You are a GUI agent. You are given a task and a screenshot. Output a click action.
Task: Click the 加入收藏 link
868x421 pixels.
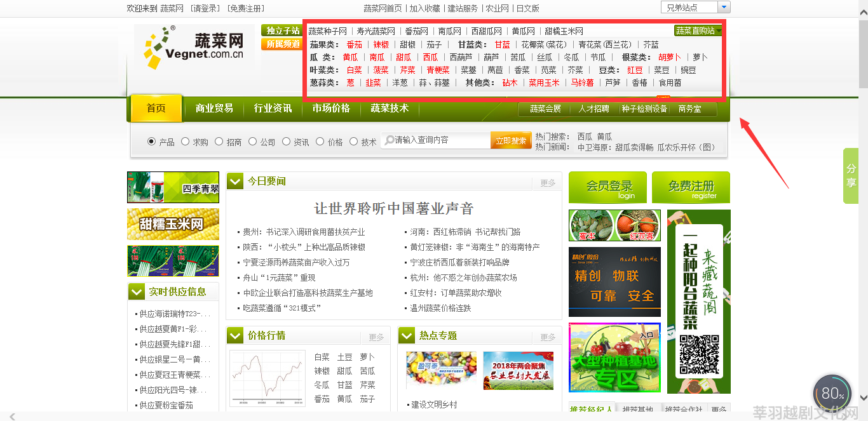425,8
